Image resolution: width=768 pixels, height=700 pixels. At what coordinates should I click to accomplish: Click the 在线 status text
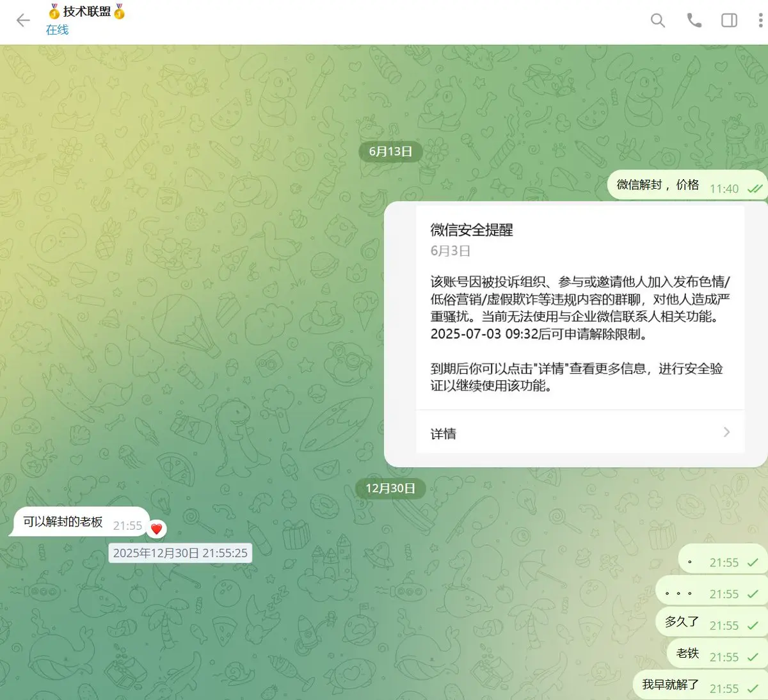coord(57,29)
